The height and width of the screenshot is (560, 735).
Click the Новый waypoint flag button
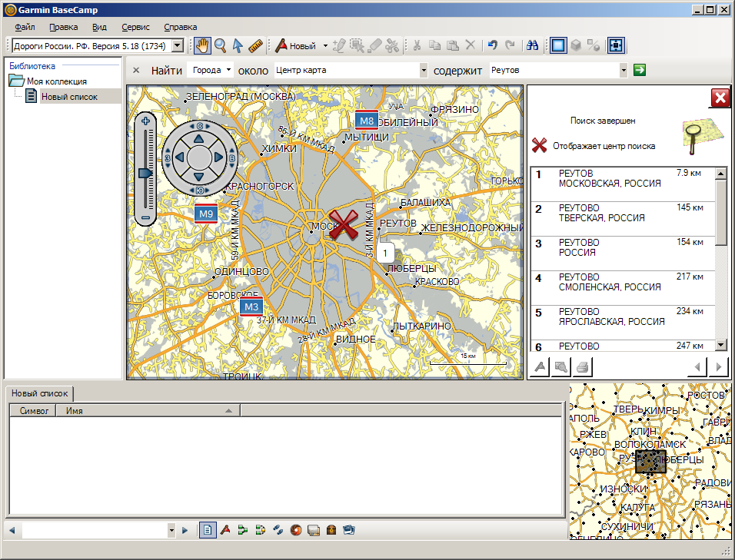click(296, 45)
